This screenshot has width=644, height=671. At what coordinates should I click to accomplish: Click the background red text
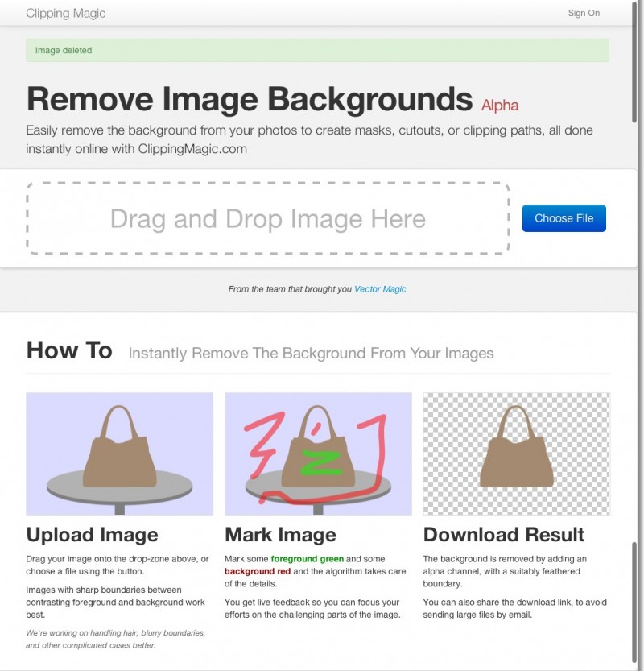click(258, 571)
